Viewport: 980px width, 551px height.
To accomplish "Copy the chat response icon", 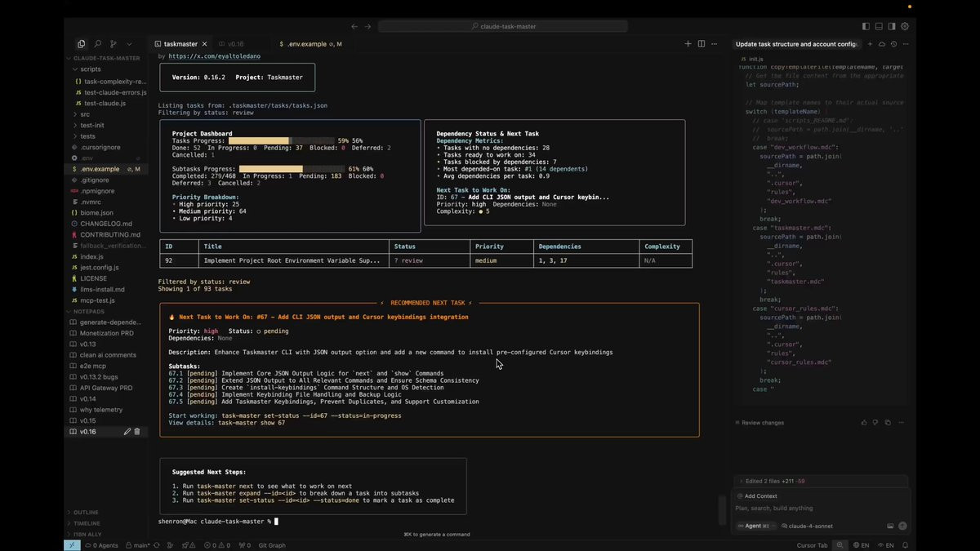I will pos(888,423).
